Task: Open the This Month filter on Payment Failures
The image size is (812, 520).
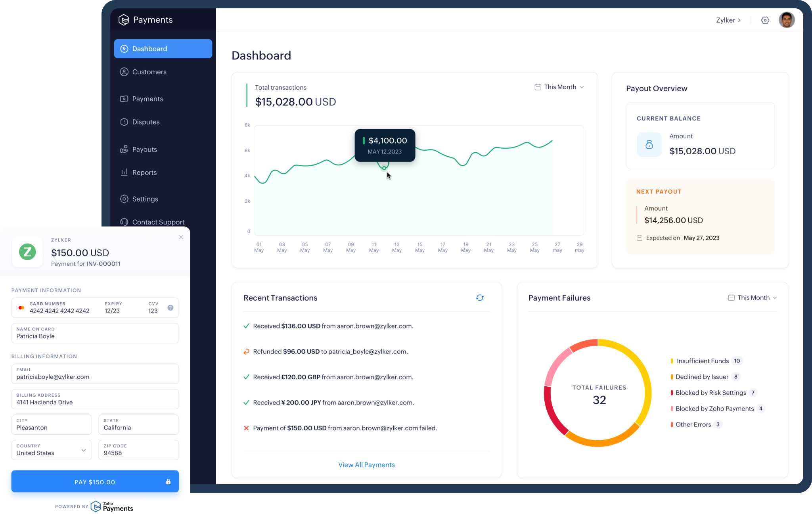Action: pos(752,297)
